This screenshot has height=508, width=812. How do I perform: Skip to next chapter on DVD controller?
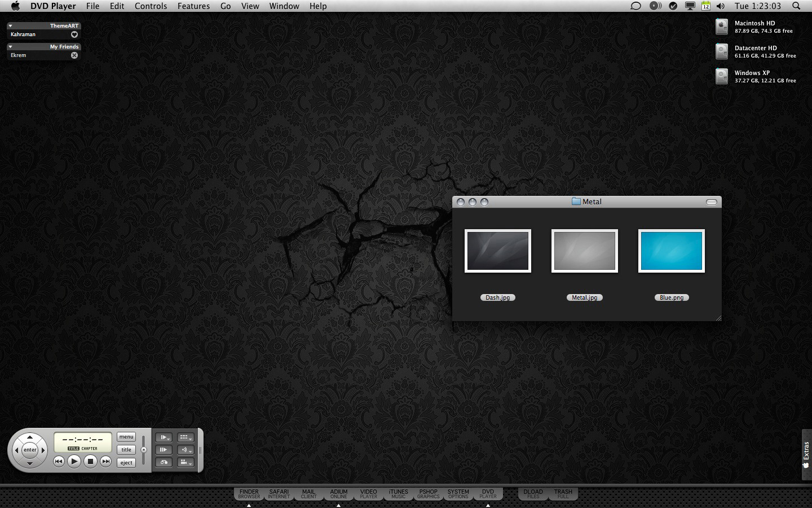tap(105, 461)
